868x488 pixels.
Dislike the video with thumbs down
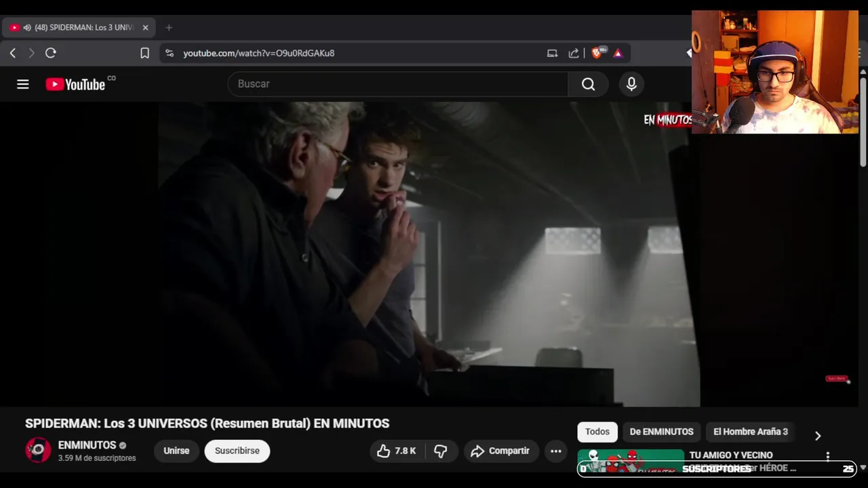coord(441,451)
